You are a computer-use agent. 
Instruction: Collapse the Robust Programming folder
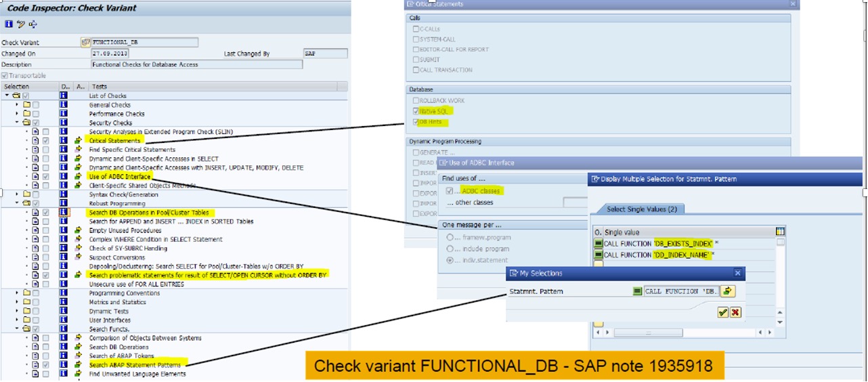(18, 204)
